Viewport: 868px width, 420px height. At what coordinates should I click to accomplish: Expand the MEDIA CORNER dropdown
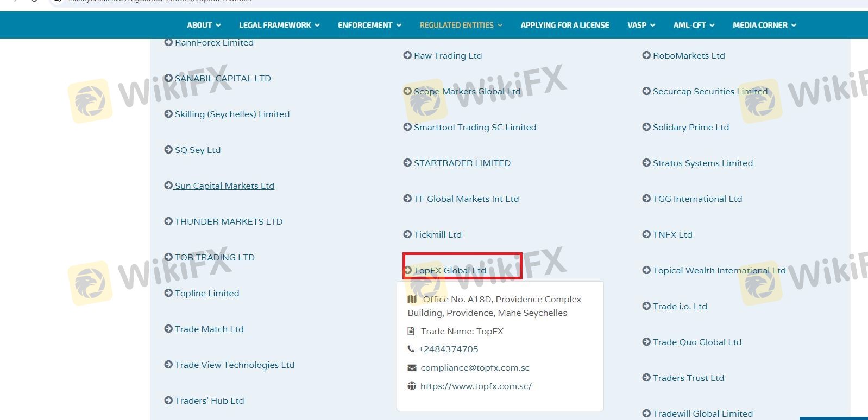[764, 25]
